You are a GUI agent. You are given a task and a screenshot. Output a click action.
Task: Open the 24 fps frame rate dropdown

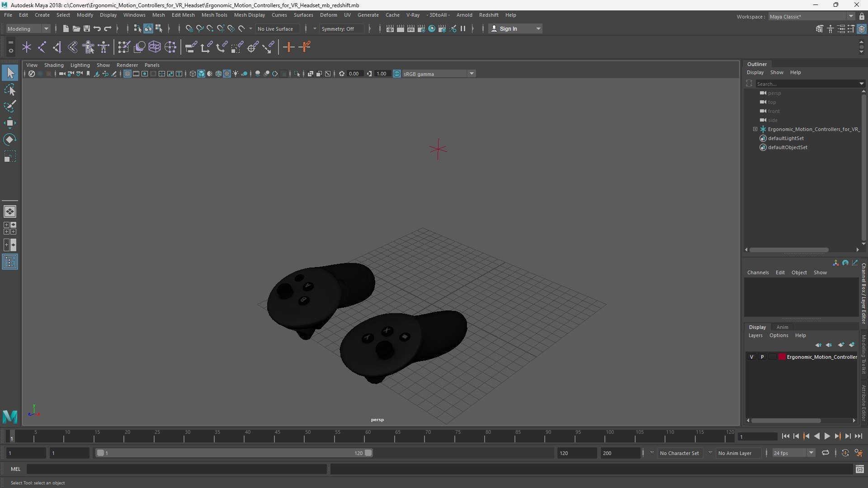(793, 453)
